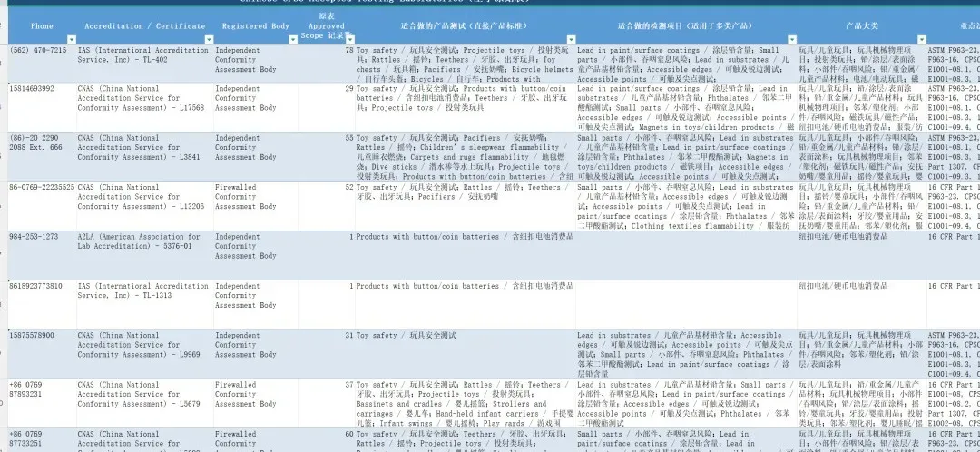Select the Accreditation / Certificate header cell

point(145,25)
